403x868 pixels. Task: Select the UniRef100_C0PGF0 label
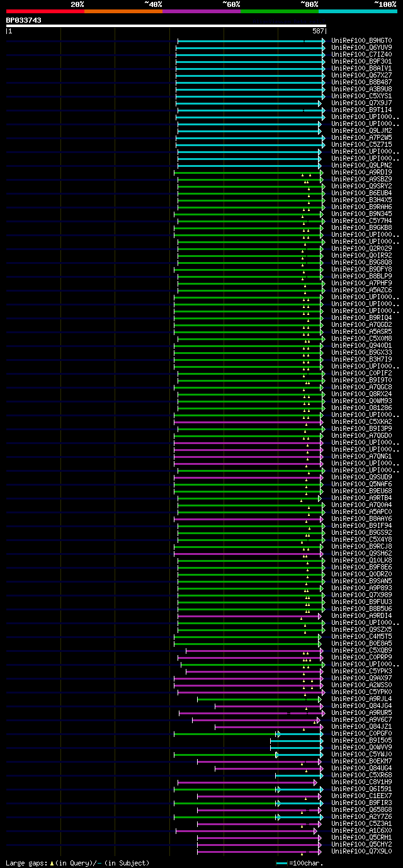pos(361,733)
